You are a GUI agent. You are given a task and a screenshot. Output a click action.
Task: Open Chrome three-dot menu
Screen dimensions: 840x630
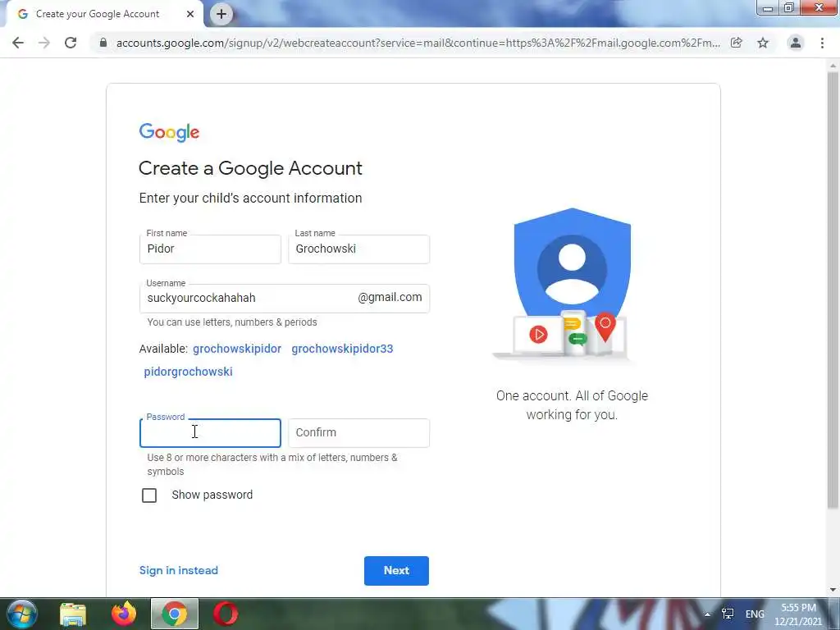tap(822, 43)
